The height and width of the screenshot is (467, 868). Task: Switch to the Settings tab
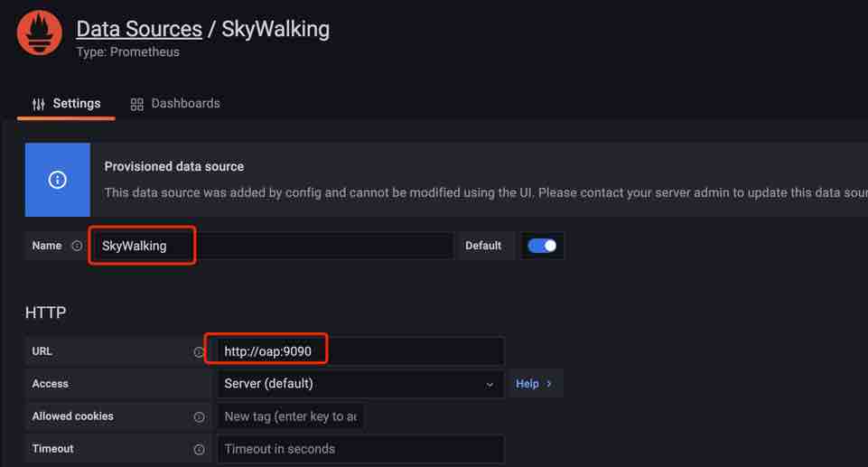pyautogui.click(x=66, y=104)
